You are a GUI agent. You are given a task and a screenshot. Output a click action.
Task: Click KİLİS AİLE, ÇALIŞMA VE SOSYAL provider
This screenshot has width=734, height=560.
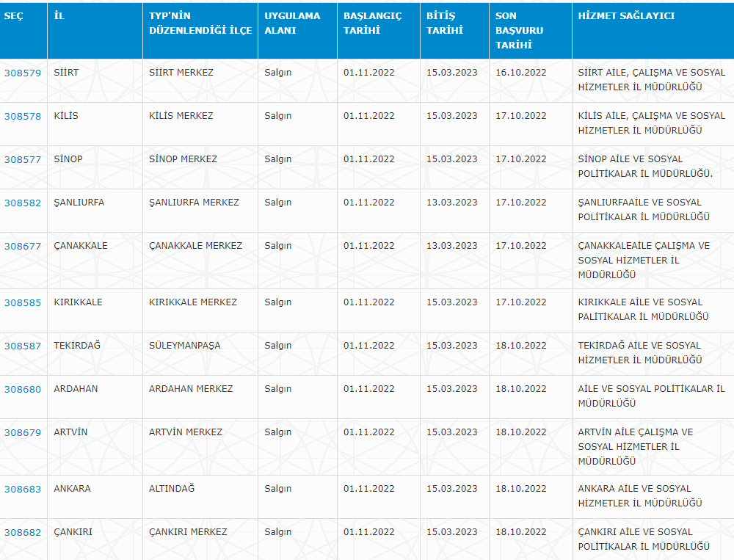pos(652,123)
